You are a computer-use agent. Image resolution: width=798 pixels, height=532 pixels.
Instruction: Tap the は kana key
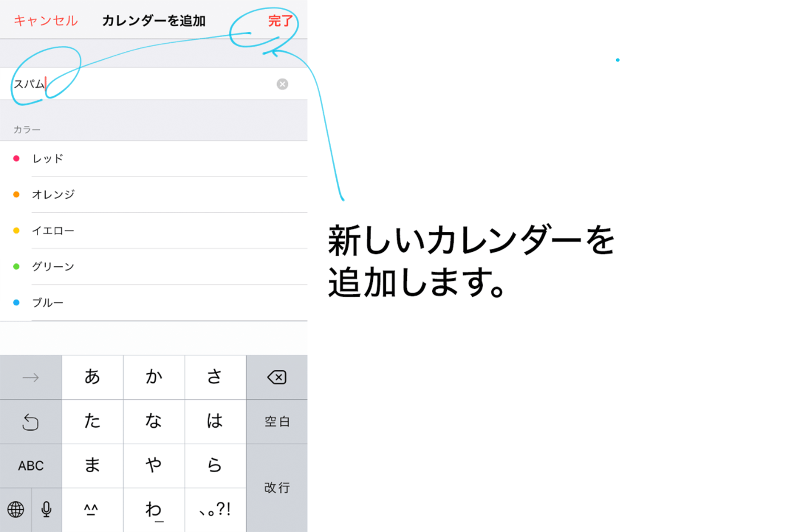click(215, 421)
